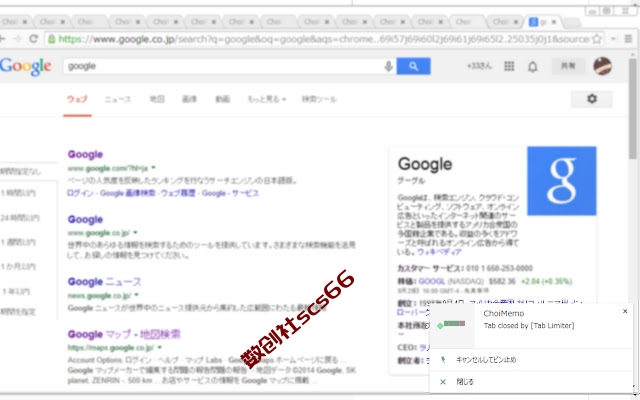Choose キャンセルしてピン止め in the notification
The image size is (640, 400).
(x=486, y=360)
